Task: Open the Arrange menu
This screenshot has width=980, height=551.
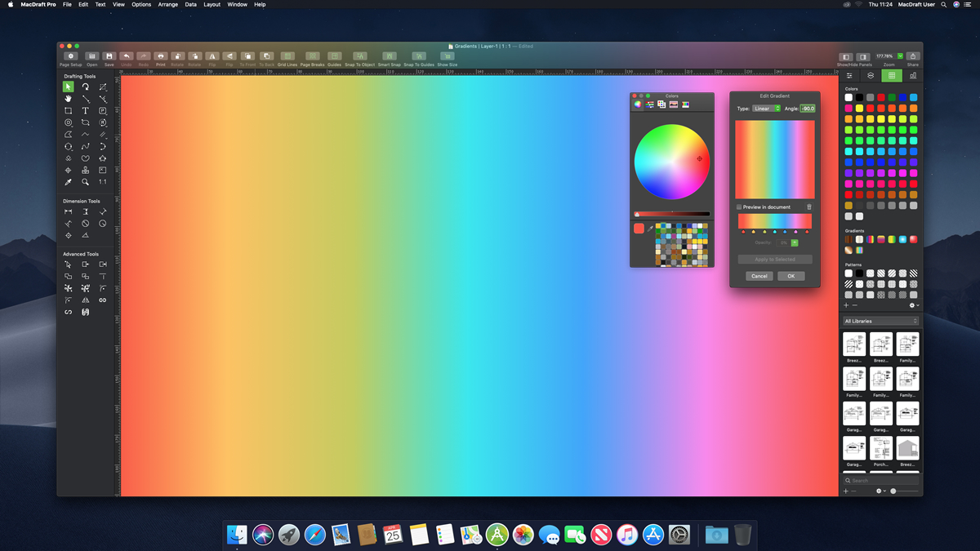Action: click(168, 5)
